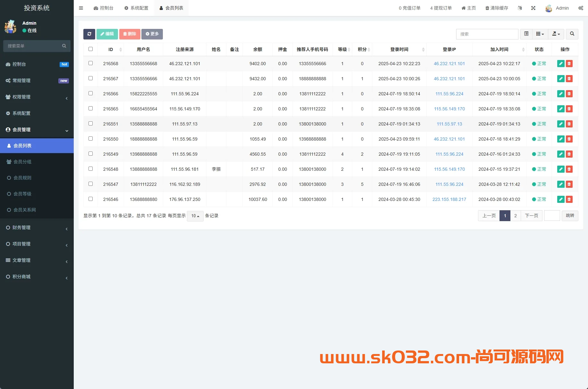This screenshot has height=389, width=588.
Task: Check the select-all checkbox in table header
Action: point(91,49)
